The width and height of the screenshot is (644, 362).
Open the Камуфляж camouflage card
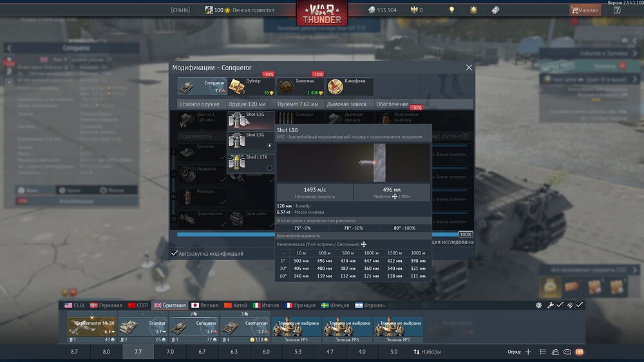click(x=350, y=86)
